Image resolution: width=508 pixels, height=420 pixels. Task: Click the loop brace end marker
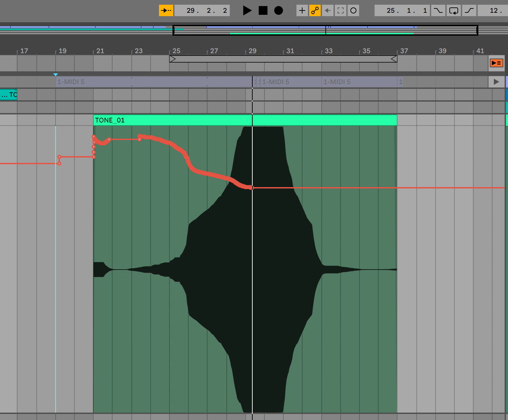click(394, 59)
